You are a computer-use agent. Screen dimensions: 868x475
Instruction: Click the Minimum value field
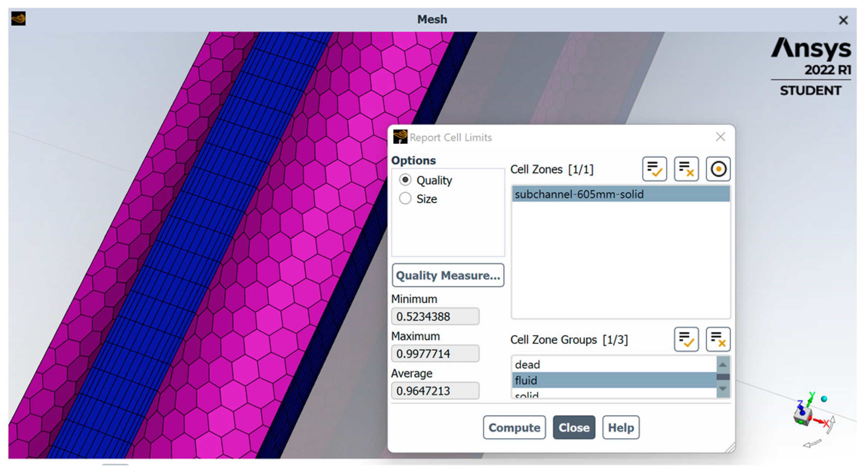pos(435,316)
